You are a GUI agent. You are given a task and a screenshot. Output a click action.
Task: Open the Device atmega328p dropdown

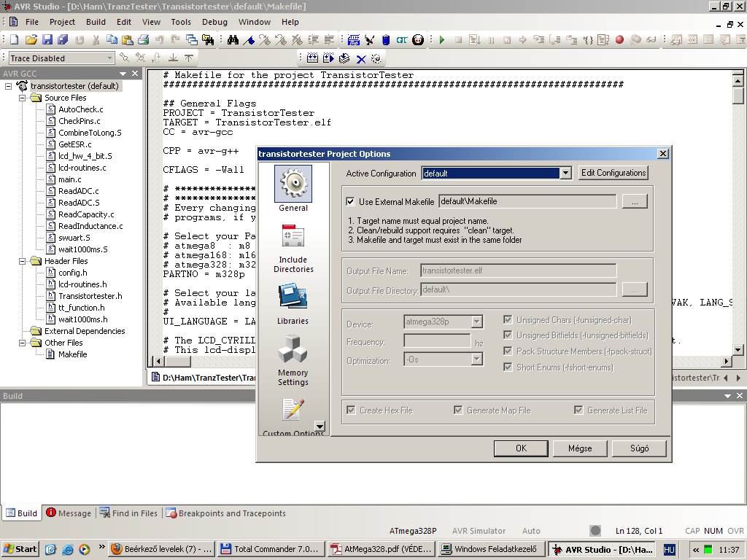coord(477,322)
